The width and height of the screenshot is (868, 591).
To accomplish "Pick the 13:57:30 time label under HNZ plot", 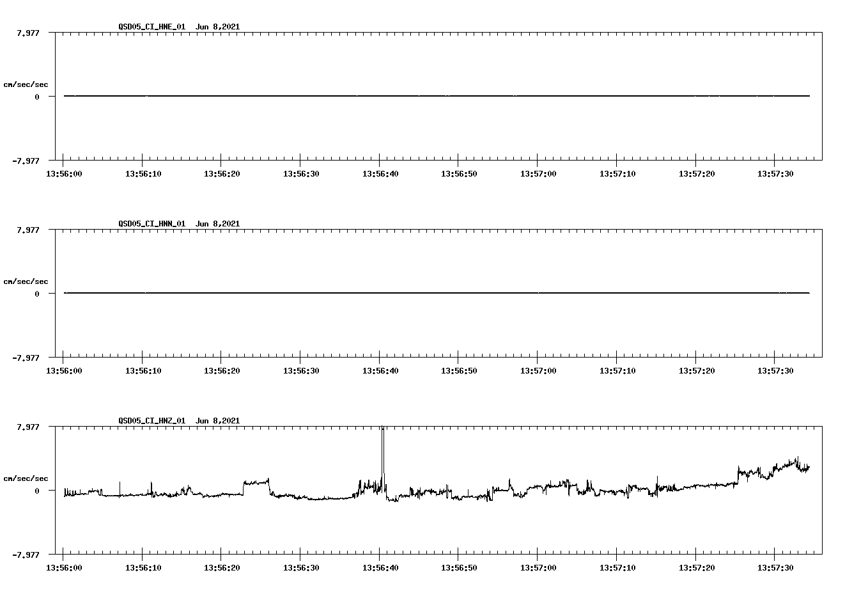I will (775, 567).
